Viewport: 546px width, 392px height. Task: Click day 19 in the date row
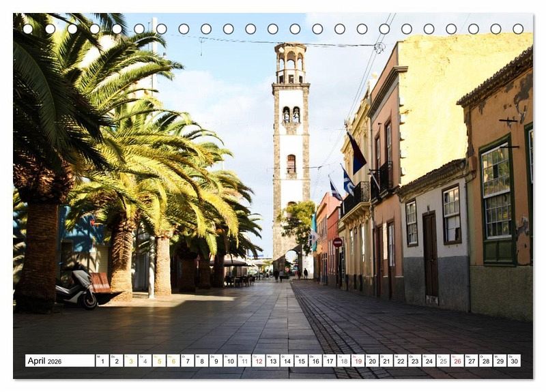point(358,361)
